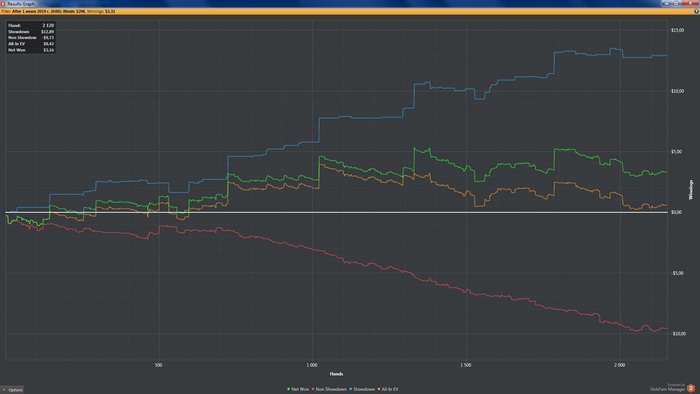Viewport: 700px width, 394px height.
Task: Click the 1 500 hands axis tick
Action: pyautogui.click(x=465, y=365)
